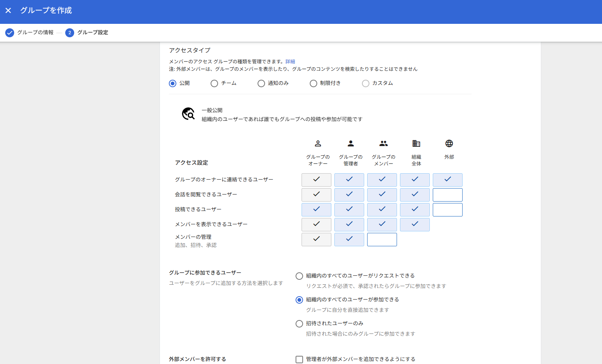
Task: Select 組織内のすべてのユーザーがリクエストできる option
Action: tap(299, 276)
